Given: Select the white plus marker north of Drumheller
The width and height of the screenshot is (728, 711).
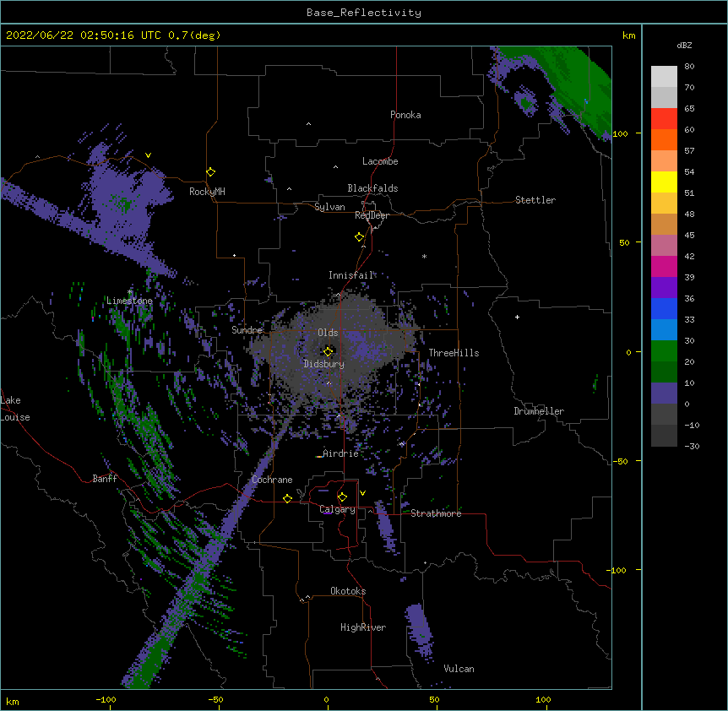Looking at the screenshot, I should 517,317.
